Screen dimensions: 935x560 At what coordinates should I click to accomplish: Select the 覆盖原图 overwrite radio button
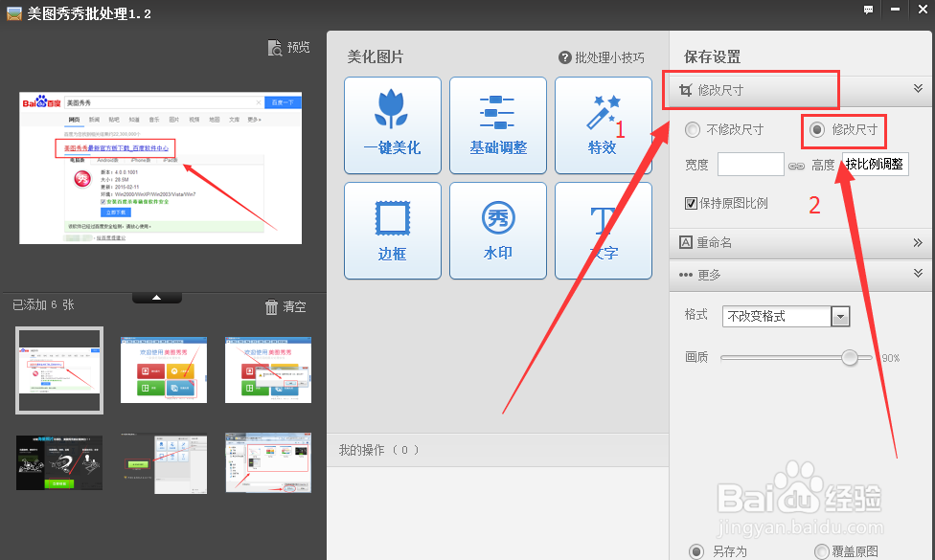[x=822, y=551]
